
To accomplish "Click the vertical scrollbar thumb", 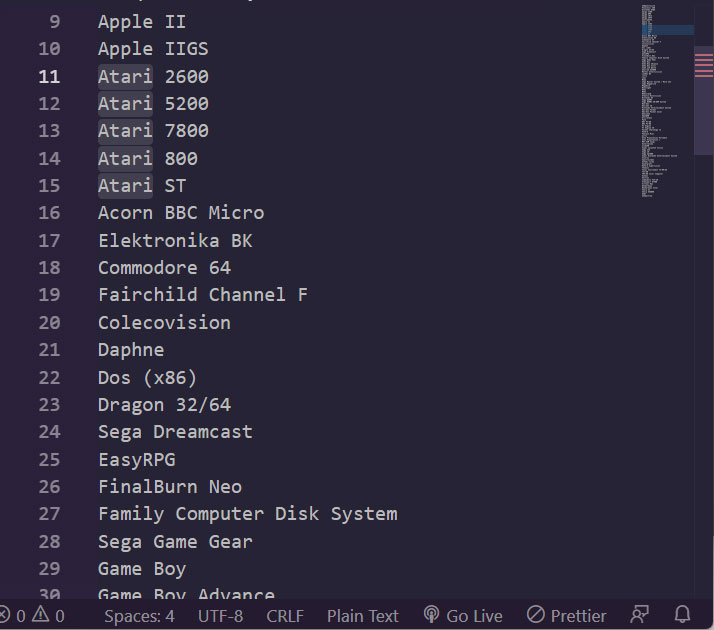I will tap(704, 100).
